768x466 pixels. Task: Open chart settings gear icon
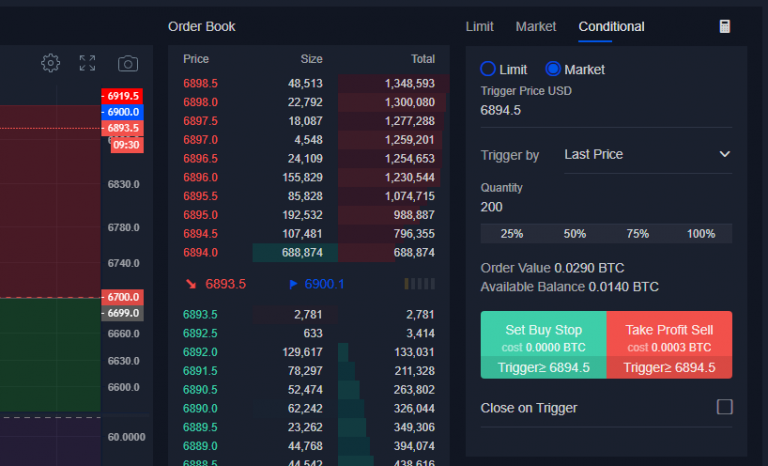50,63
